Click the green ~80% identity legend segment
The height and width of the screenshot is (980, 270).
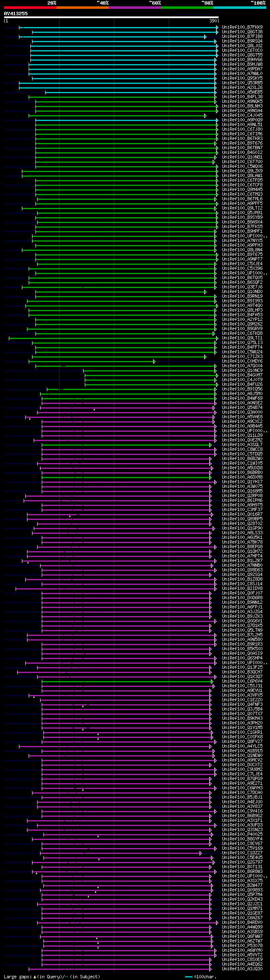[x=187, y=8]
